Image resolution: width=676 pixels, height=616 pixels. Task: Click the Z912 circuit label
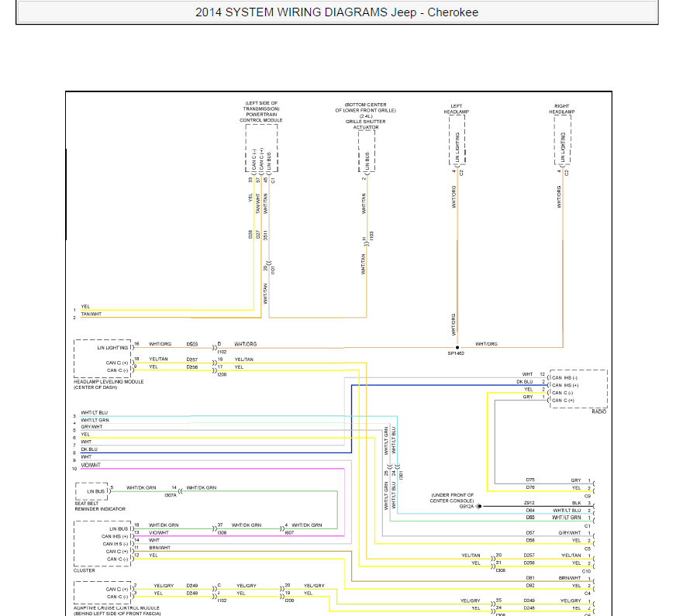[x=529, y=503]
